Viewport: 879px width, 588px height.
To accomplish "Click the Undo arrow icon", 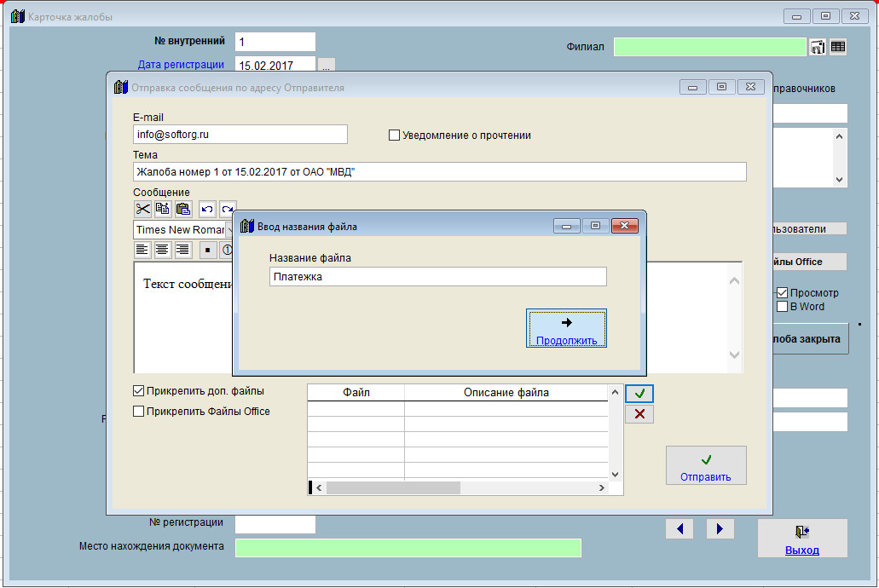I will 207,209.
